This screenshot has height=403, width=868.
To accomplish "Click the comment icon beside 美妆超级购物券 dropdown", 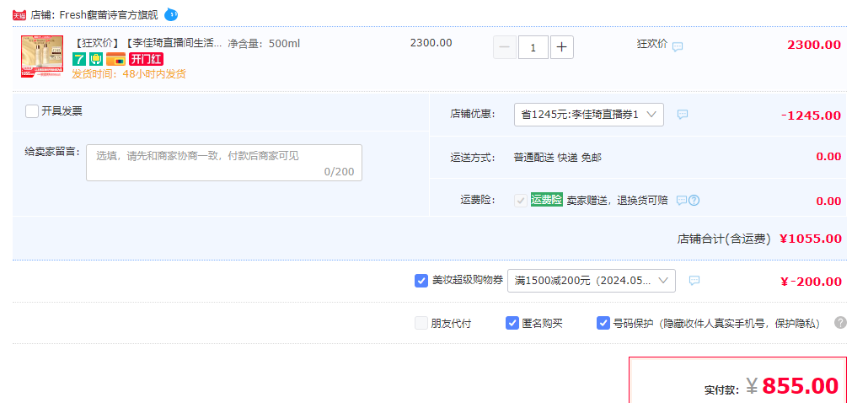I will (x=694, y=282).
